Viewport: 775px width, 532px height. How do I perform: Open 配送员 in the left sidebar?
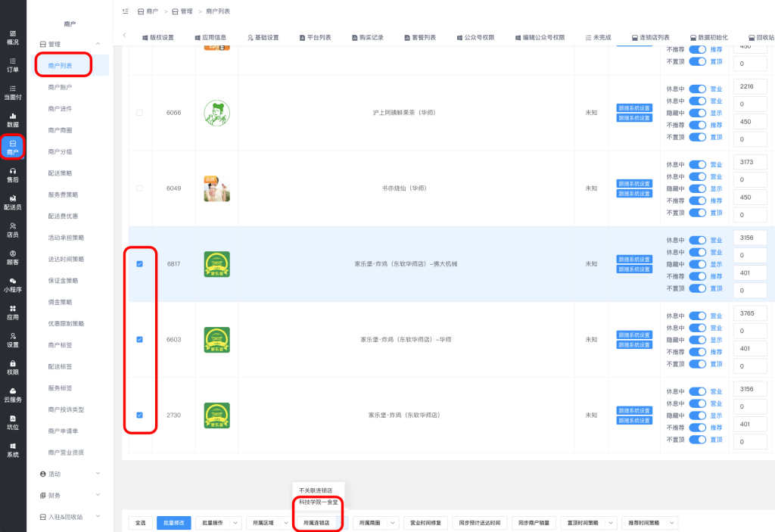(13, 202)
